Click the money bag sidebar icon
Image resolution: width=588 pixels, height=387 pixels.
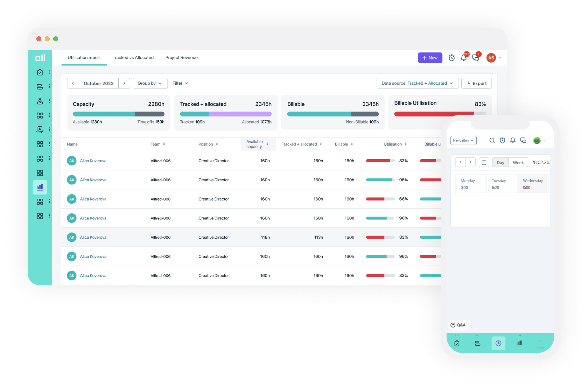[40, 101]
